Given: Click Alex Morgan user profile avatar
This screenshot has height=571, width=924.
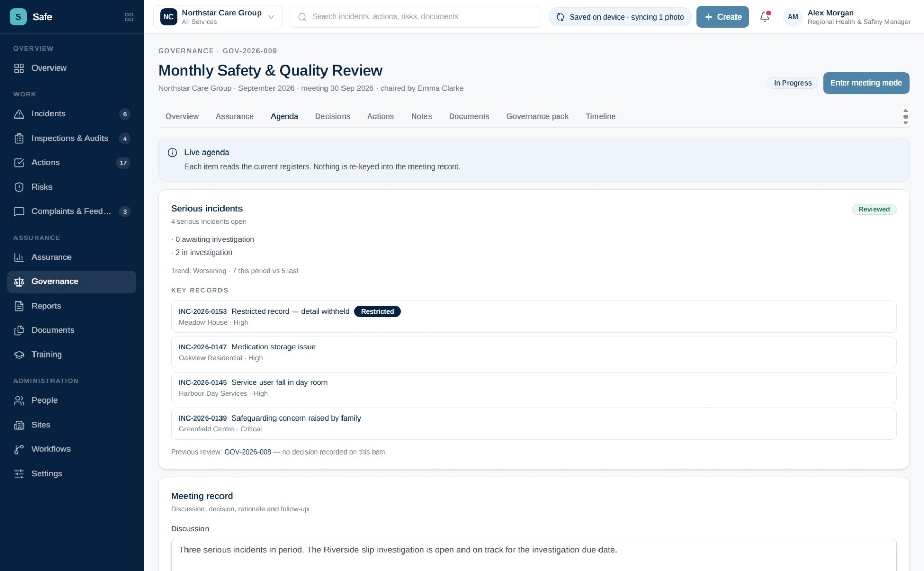Looking at the screenshot, I should (x=793, y=17).
